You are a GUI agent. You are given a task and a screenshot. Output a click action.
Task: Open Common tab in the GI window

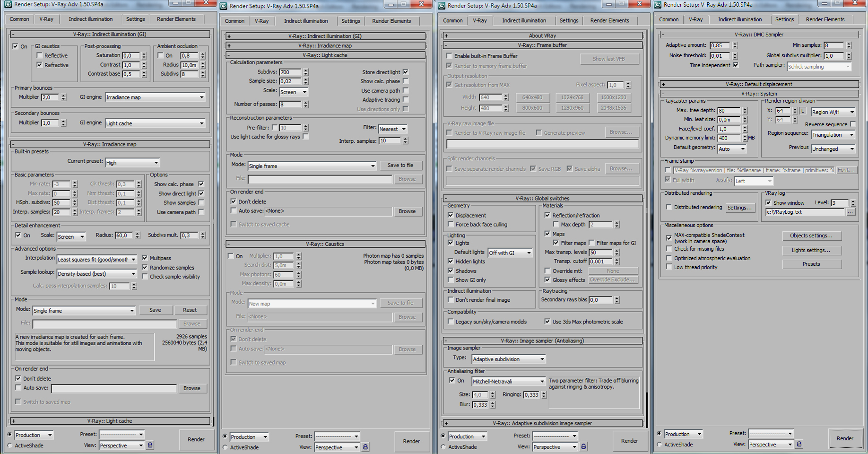point(19,19)
